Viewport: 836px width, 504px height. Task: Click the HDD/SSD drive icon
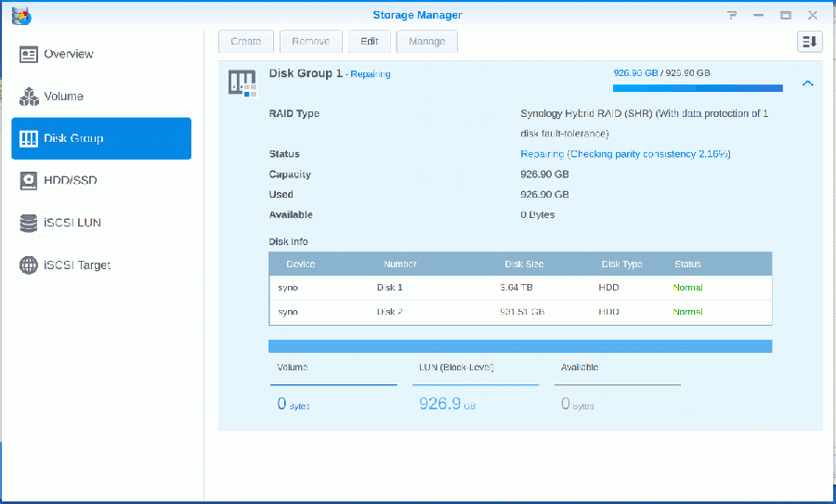tap(29, 181)
